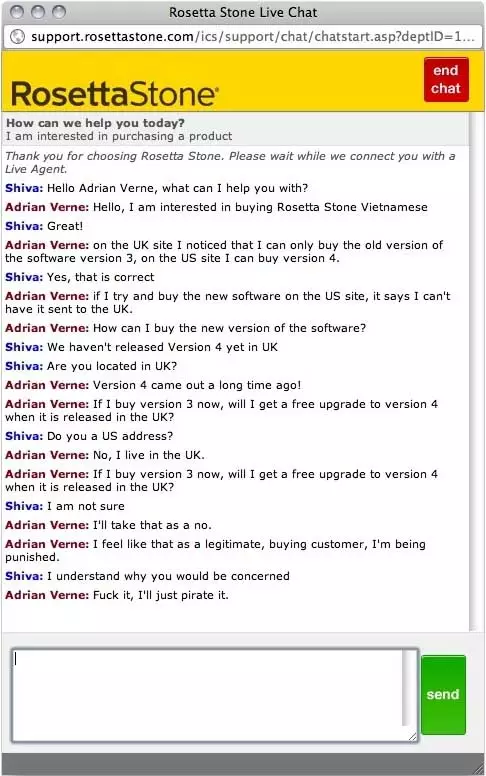Click the window zoom button in the title bar
Viewport: 486px width, 776px height.
(x=59, y=12)
